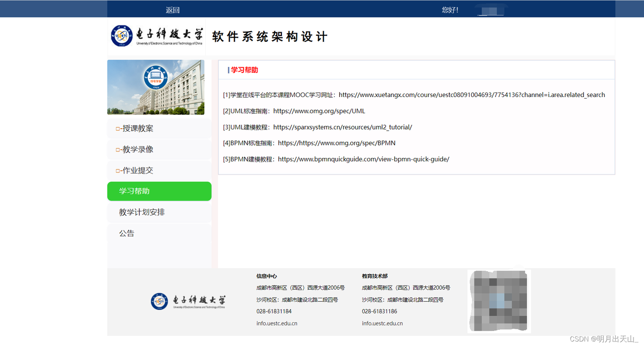
Task: Open the UML spec link at omg.org
Action: [x=319, y=111]
